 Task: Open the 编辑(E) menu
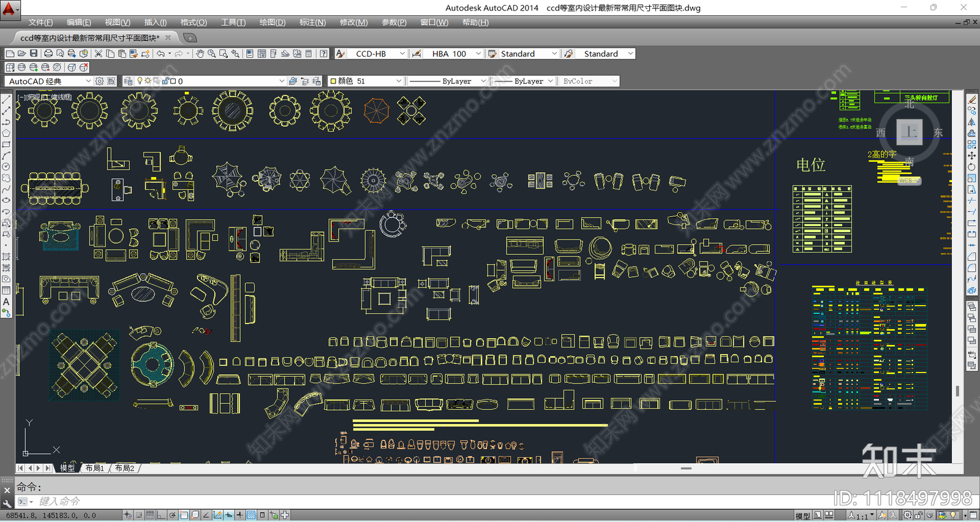(x=79, y=22)
